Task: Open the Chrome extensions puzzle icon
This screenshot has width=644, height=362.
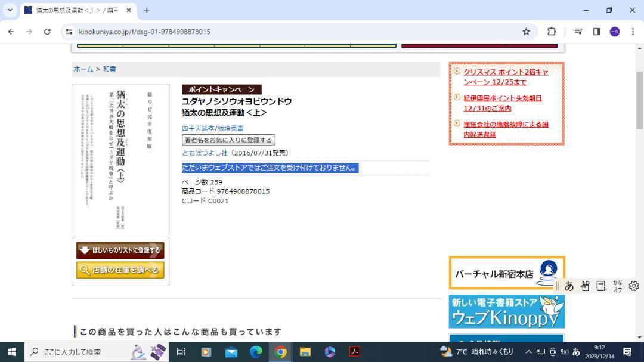Action: point(552,32)
